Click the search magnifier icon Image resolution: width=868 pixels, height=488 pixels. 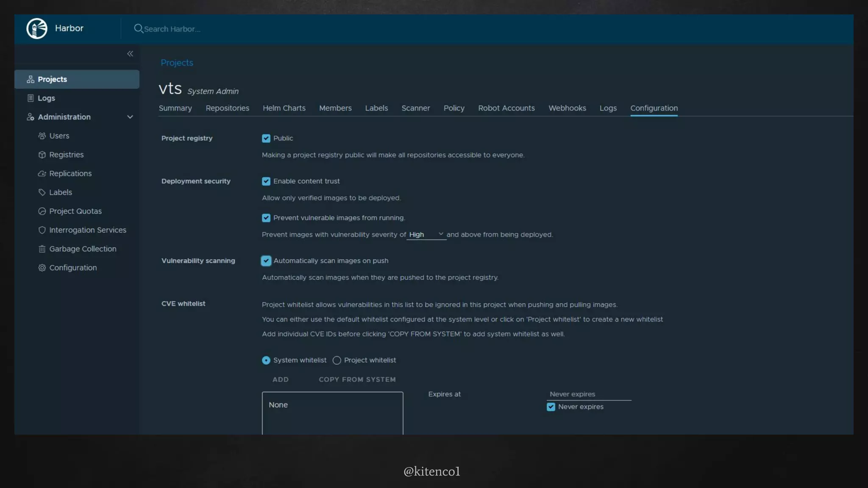138,28
